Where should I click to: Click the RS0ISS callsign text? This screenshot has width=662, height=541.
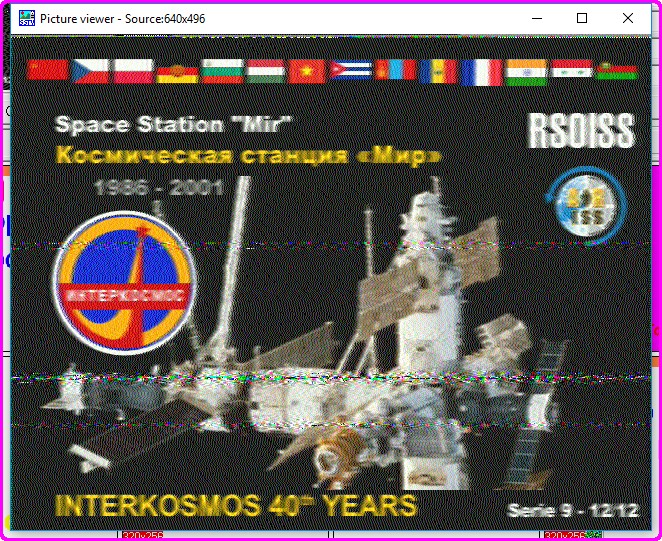(x=580, y=131)
